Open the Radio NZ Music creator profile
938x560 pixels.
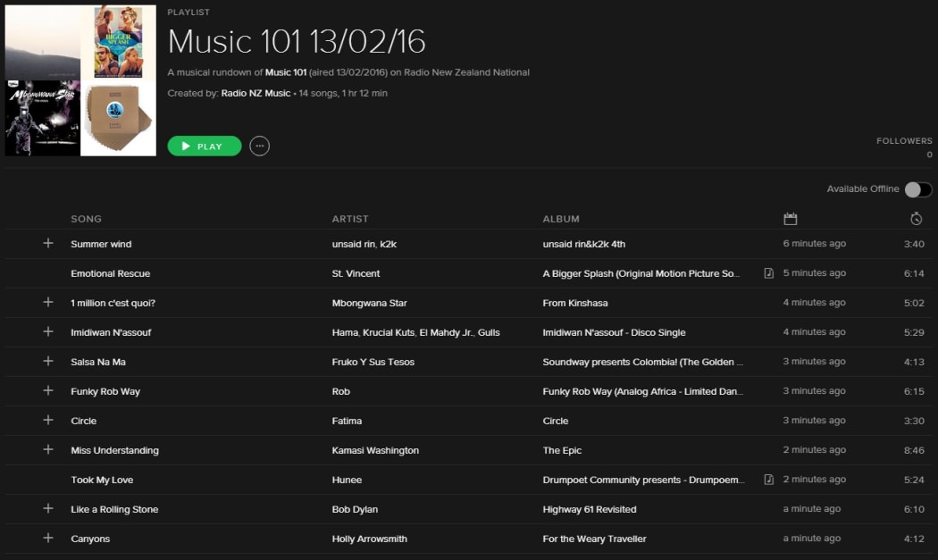[255, 93]
